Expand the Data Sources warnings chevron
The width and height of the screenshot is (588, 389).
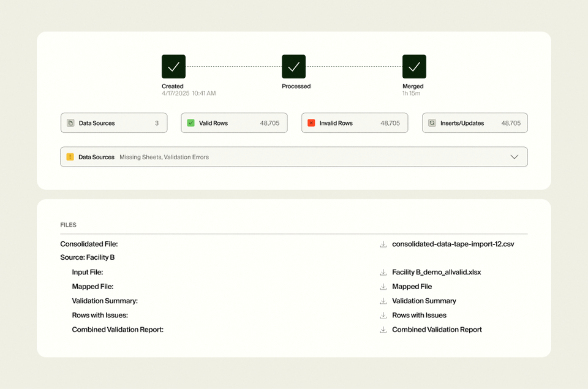[x=514, y=157]
